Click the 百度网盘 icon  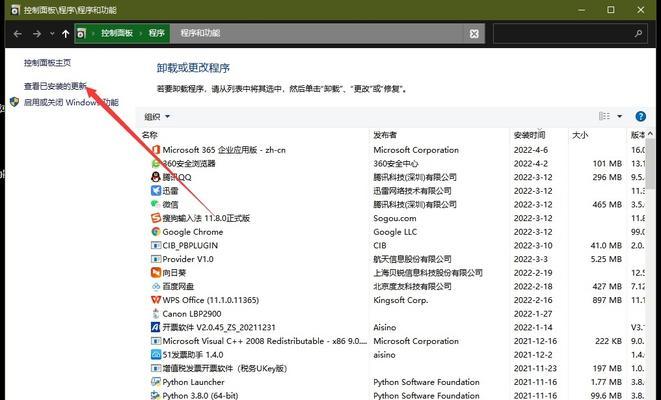click(x=156, y=286)
